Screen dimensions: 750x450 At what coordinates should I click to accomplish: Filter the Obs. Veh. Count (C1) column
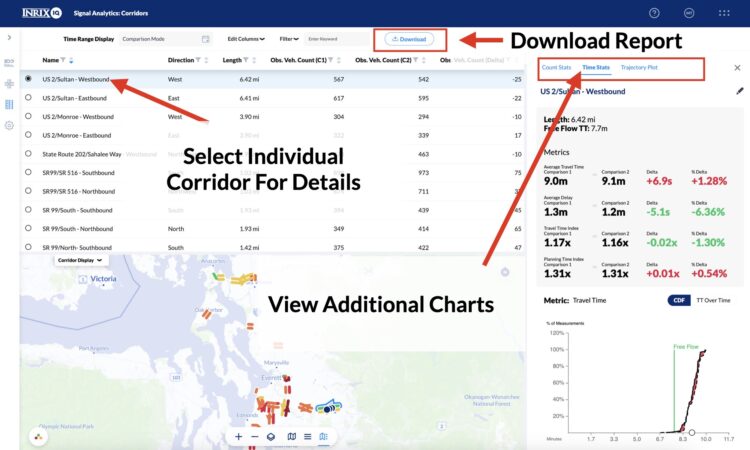pyautogui.click(x=331, y=60)
